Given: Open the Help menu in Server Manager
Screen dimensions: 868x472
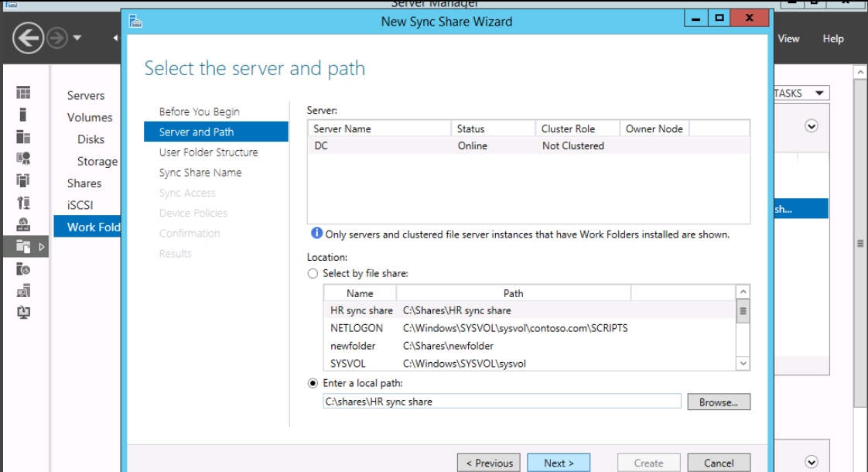Looking at the screenshot, I should [832, 39].
